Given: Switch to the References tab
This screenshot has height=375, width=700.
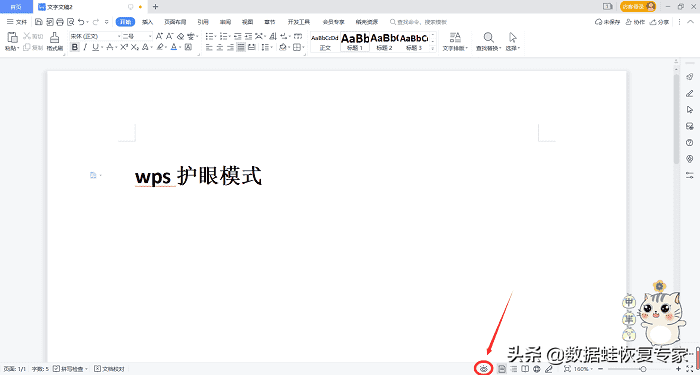Looking at the screenshot, I should point(203,22).
